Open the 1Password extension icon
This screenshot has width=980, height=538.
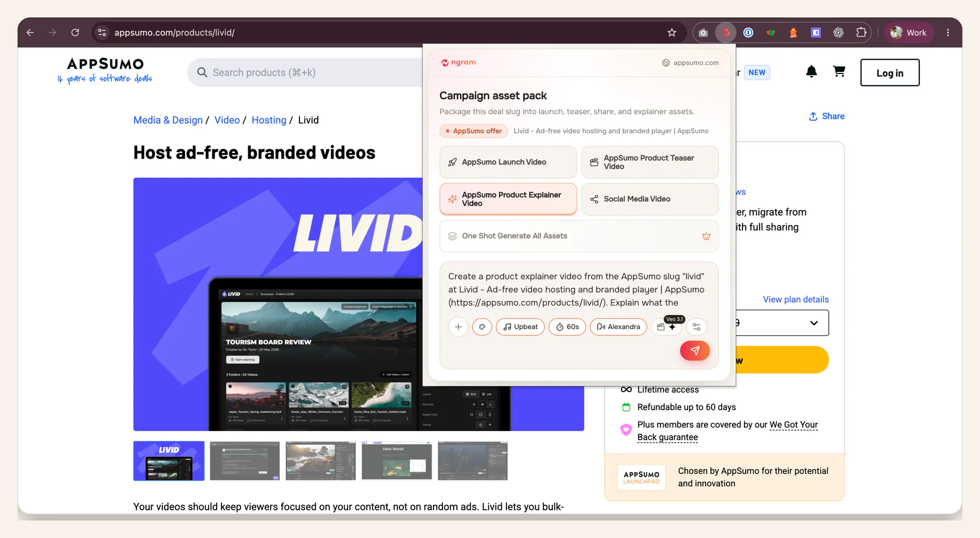tap(748, 32)
